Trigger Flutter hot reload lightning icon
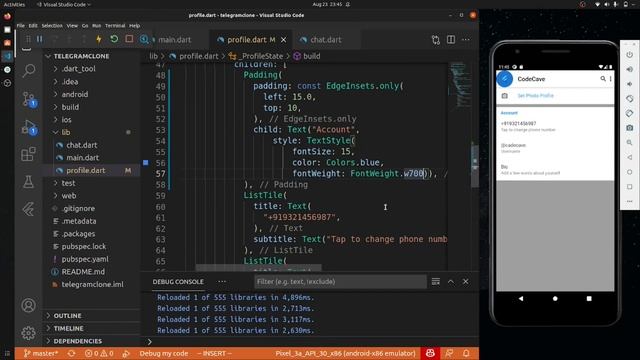Image resolution: width=640 pixels, height=360 pixels. coord(99,40)
